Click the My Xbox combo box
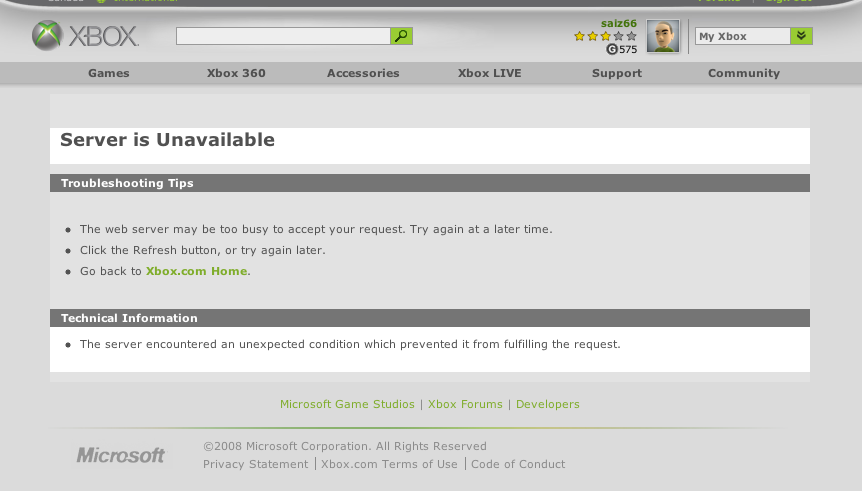862x491 pixels. [753, 36]
